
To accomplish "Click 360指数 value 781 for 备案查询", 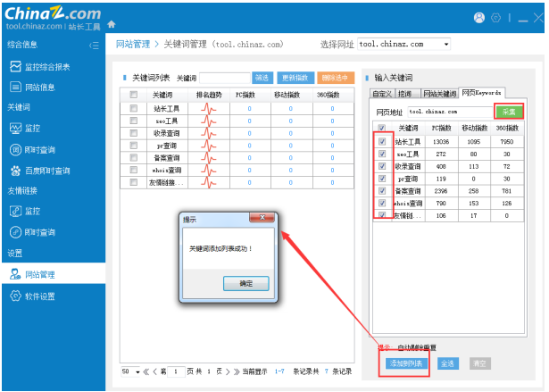I will pyautogui.click(x=507, y=191).
